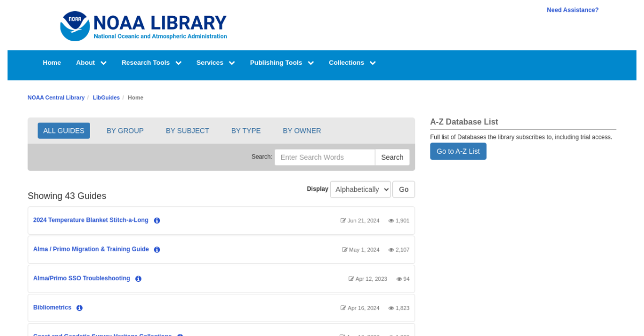Switch to the By Subject tab

[x=187, y=131]
